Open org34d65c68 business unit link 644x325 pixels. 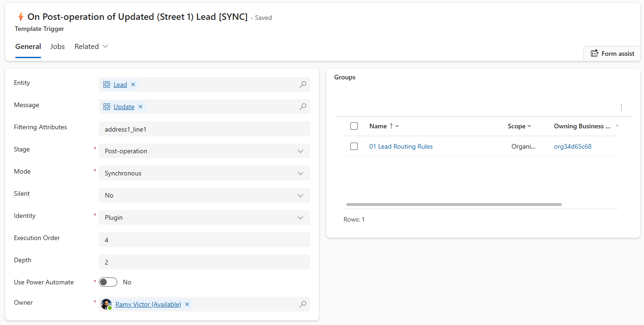[572, 146]
